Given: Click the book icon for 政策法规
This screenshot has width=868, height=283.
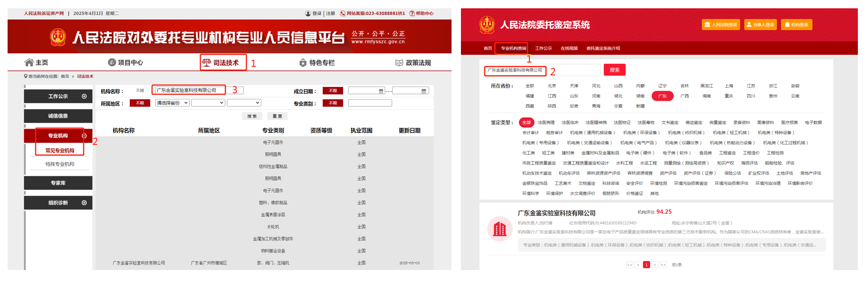Looking at the screenshot, I should (x=399, y=63).
